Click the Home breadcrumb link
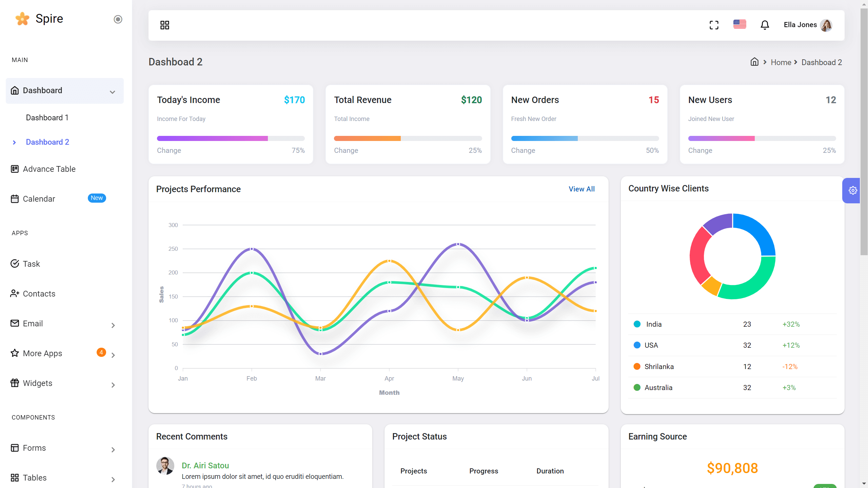Viewport: 868px width, 488px height. tap(781, 62)
